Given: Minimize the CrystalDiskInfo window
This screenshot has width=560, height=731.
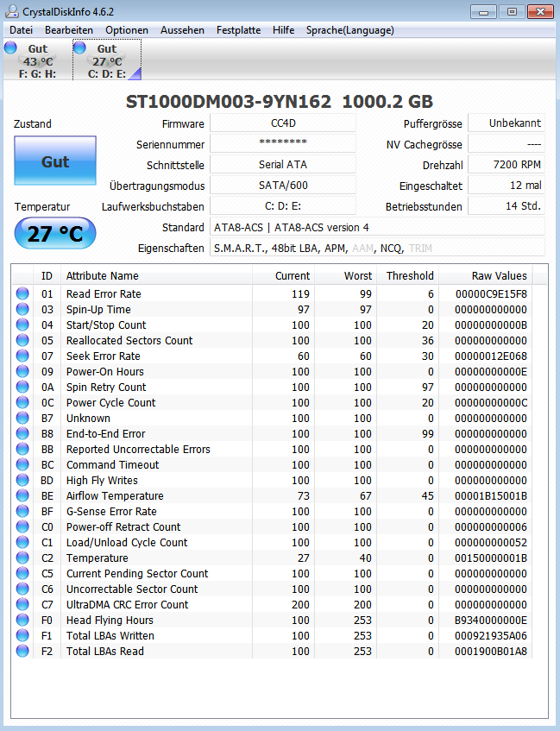Looking at the screenshot, I should (x=483, y=12).
